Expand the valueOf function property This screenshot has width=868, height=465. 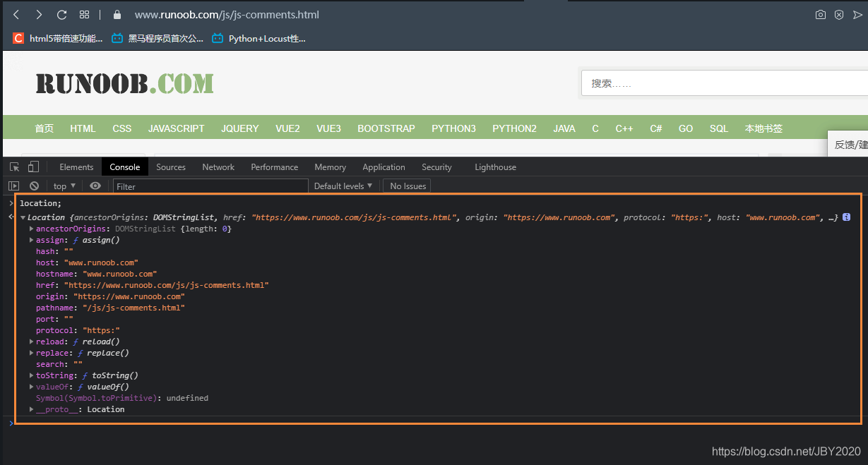coord(31,387)
